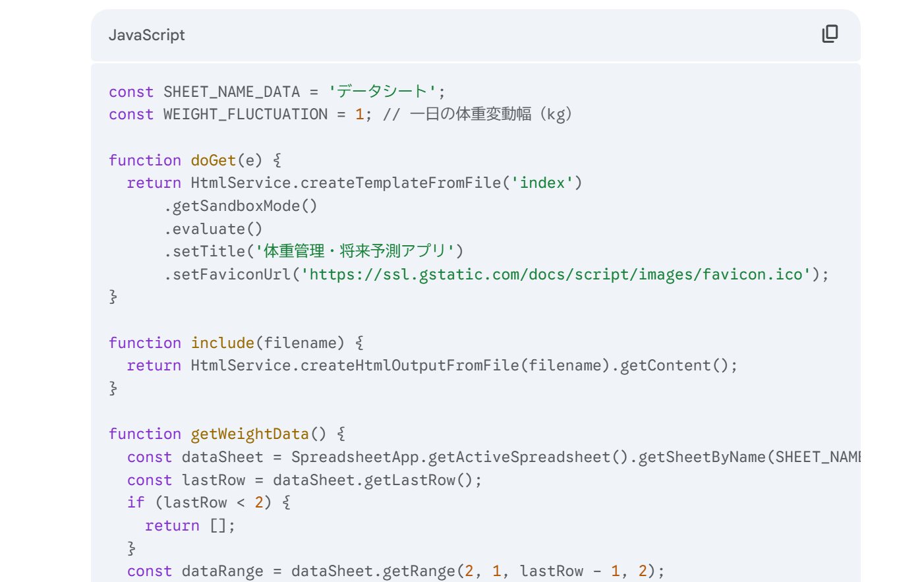This screenshot has height=582, width=924.
Task: Click the dataSheet variable declaration
Action: (x=222, y=457)
